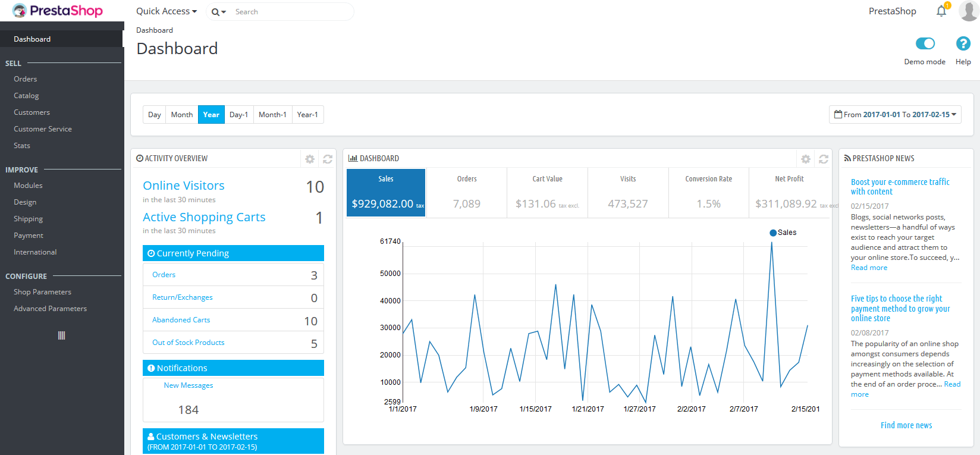
Task: Select the Day-1 period tab
Action: click(x=239, y=115)
